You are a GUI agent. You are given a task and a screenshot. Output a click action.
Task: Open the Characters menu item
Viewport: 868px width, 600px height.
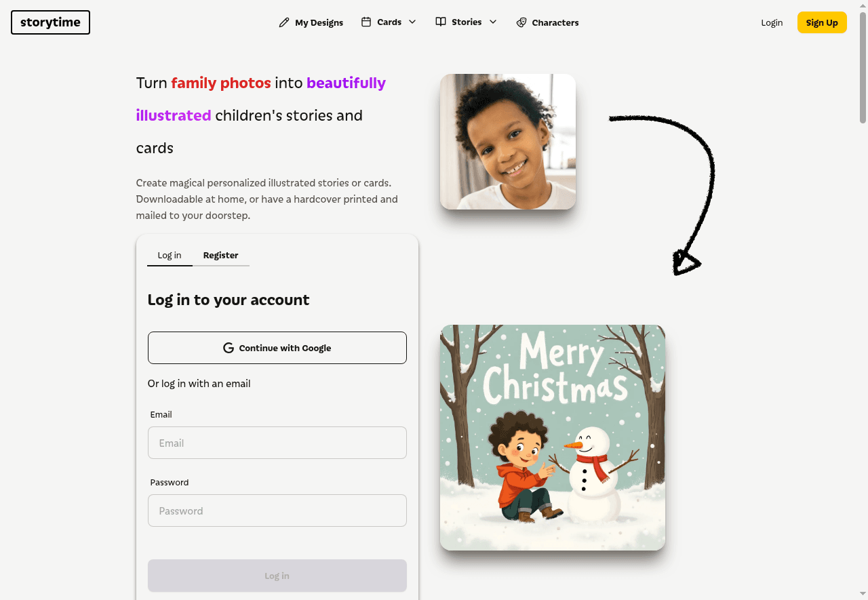coord(547,22)
